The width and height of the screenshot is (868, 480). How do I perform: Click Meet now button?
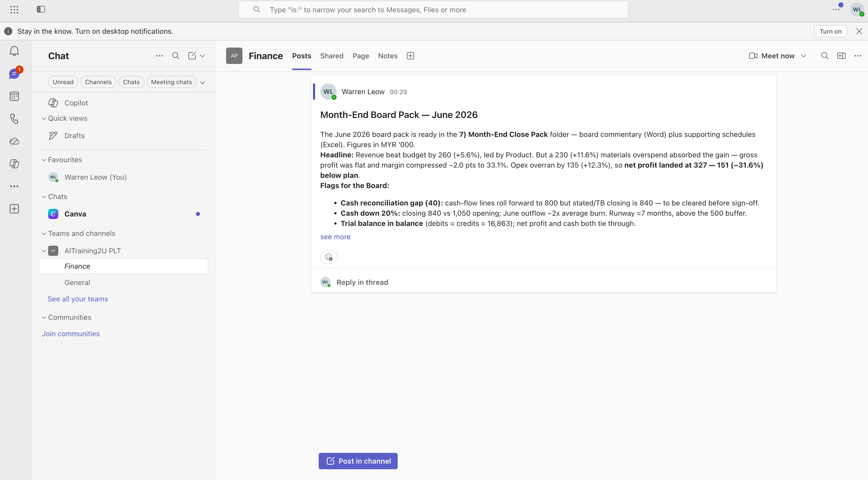[772, 56]
